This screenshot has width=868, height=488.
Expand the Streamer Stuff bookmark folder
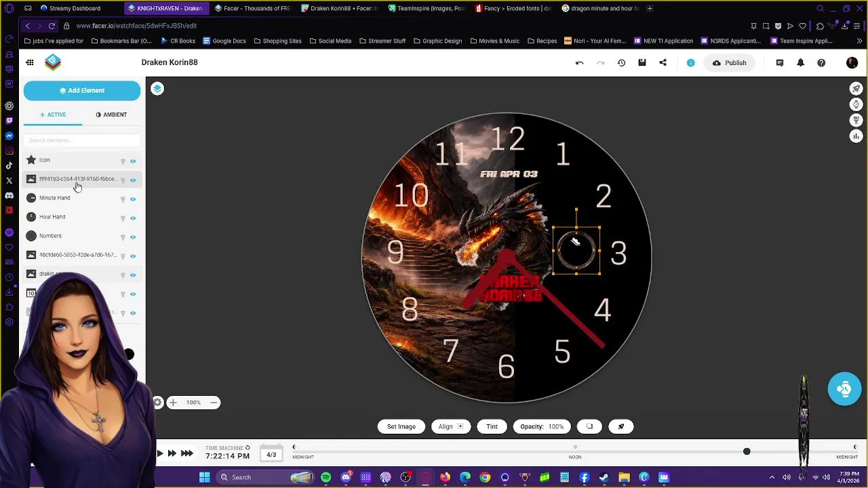382,41
